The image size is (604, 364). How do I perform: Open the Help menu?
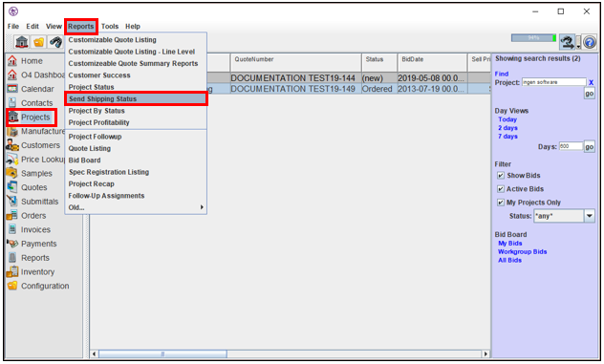coord(133,26)
